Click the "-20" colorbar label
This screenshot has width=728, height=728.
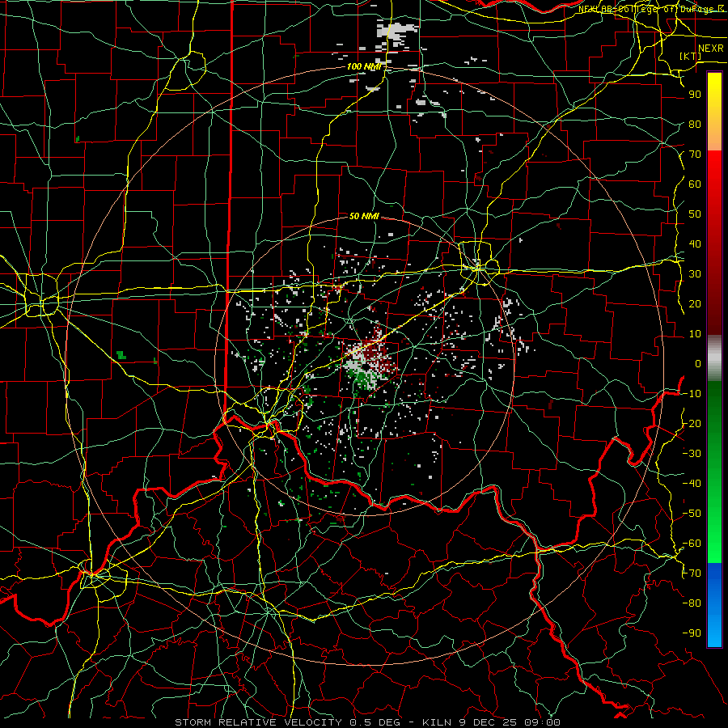point(692,423)
